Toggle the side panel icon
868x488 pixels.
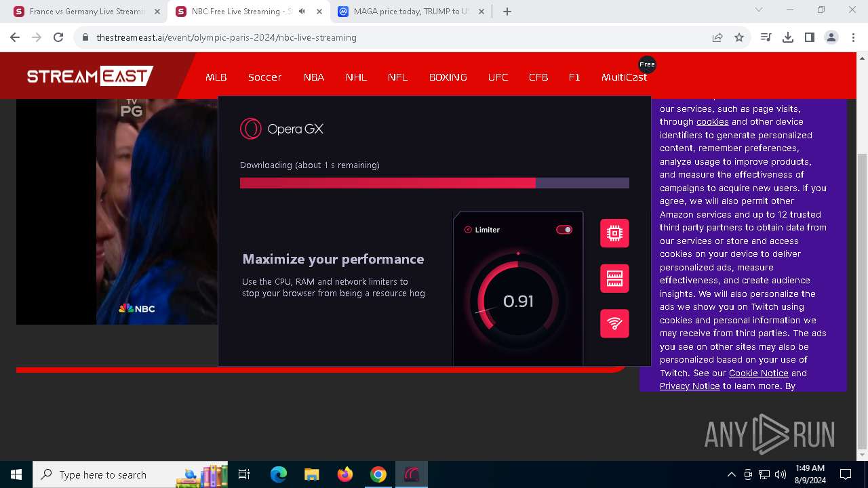pos(810,37)
